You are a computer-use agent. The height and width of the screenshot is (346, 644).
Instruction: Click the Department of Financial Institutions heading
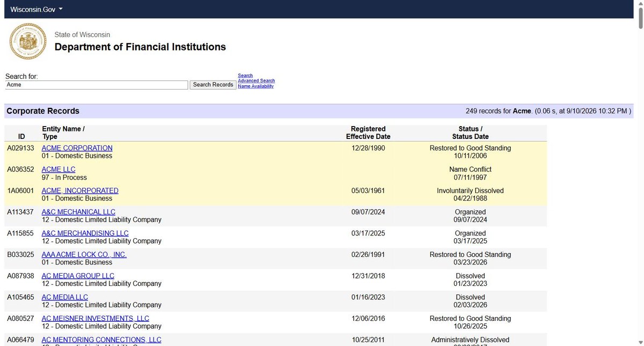pos(140,47)
